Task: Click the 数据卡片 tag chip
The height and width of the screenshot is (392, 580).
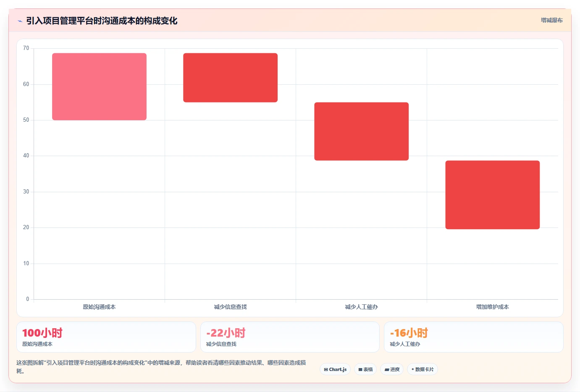Action: 423,369
